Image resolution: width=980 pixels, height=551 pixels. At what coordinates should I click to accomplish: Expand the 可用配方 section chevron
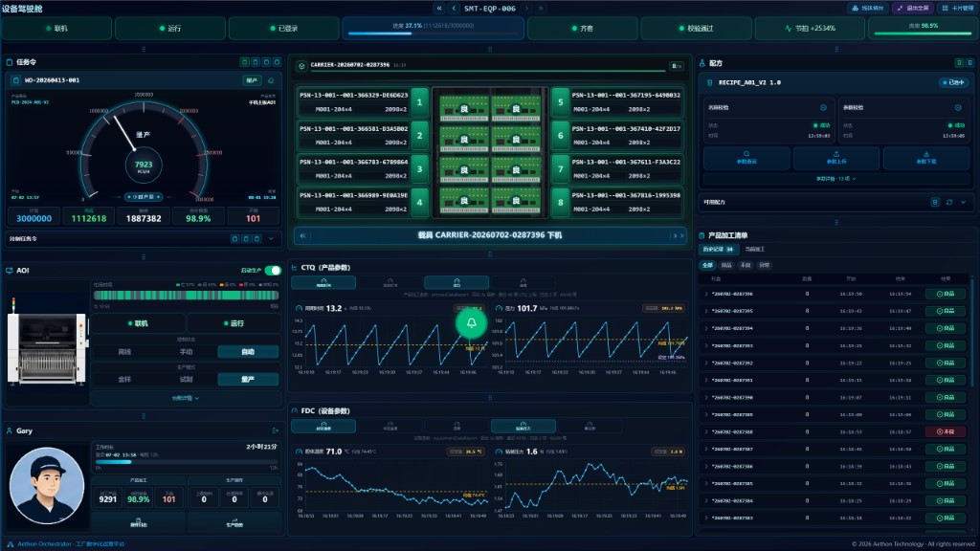(963, 203)
